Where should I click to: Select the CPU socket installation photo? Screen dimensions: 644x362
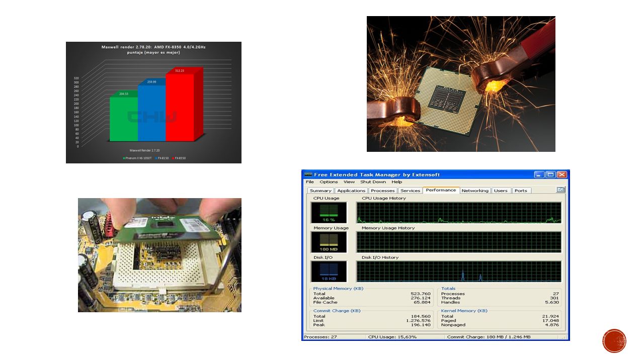(159, 255)
